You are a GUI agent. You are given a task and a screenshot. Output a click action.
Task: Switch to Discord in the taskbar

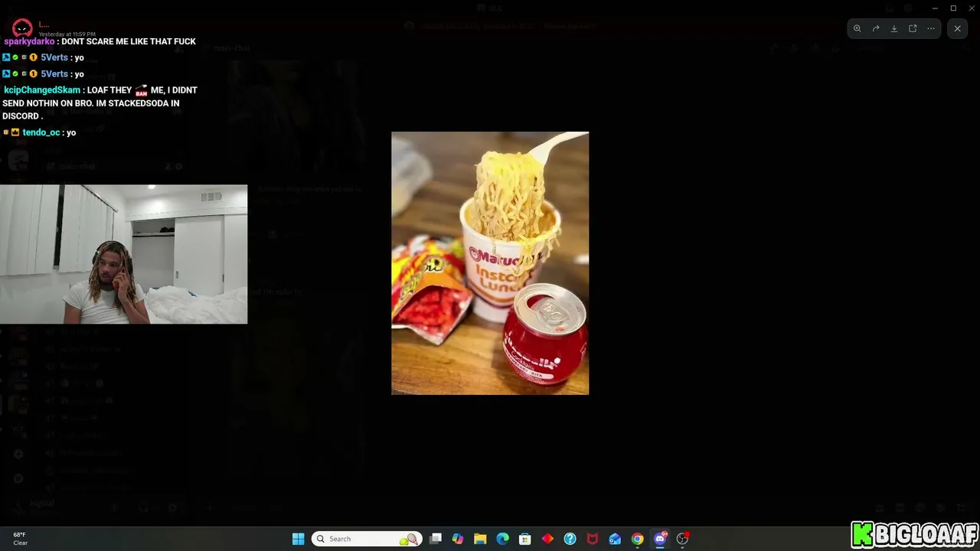pyautogui.click(x=660, y=539)
